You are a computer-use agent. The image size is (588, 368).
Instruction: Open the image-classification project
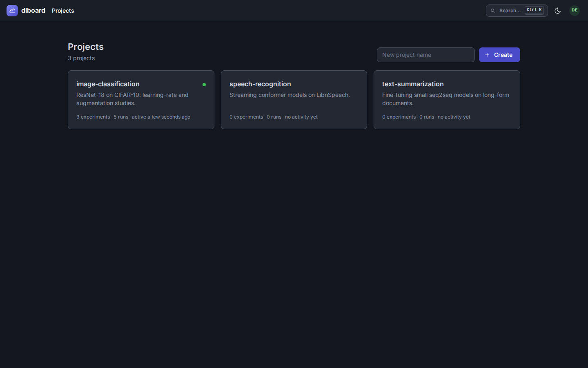141,100
